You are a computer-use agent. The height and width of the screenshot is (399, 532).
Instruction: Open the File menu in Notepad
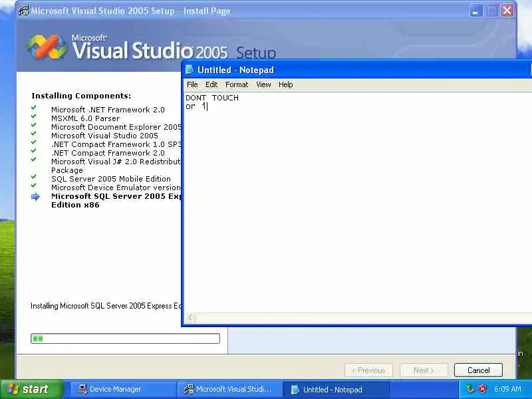192,84
